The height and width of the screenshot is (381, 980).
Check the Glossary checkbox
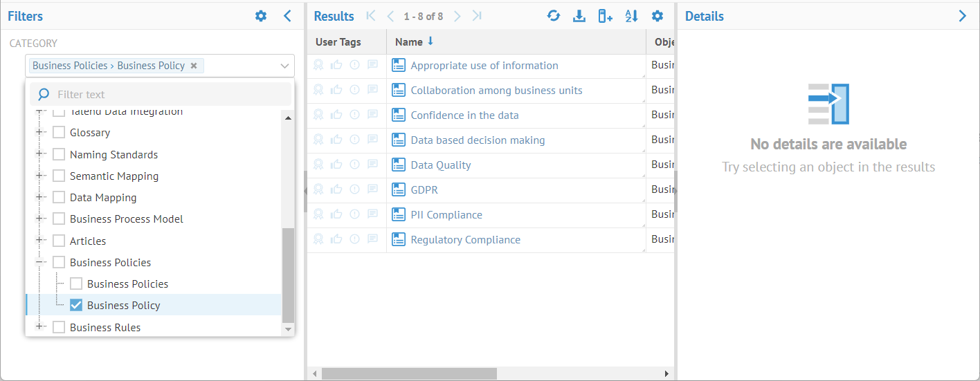point(59,133)
